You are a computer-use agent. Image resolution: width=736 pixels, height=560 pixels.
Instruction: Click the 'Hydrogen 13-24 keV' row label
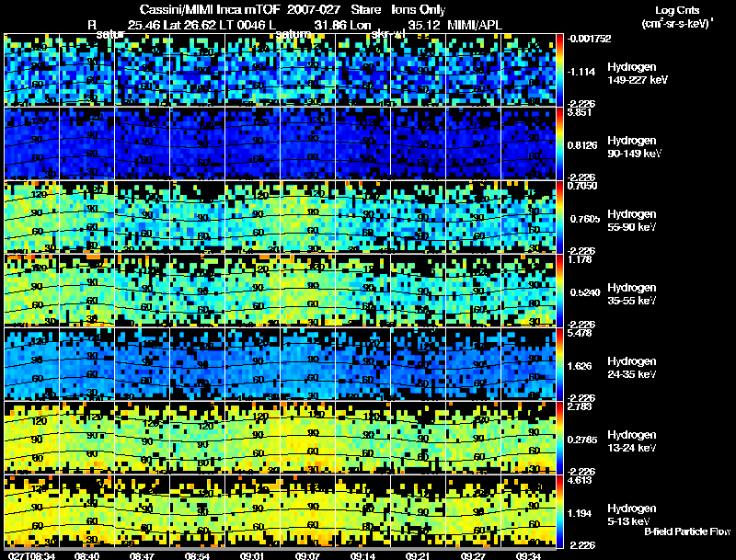point(632,441)
